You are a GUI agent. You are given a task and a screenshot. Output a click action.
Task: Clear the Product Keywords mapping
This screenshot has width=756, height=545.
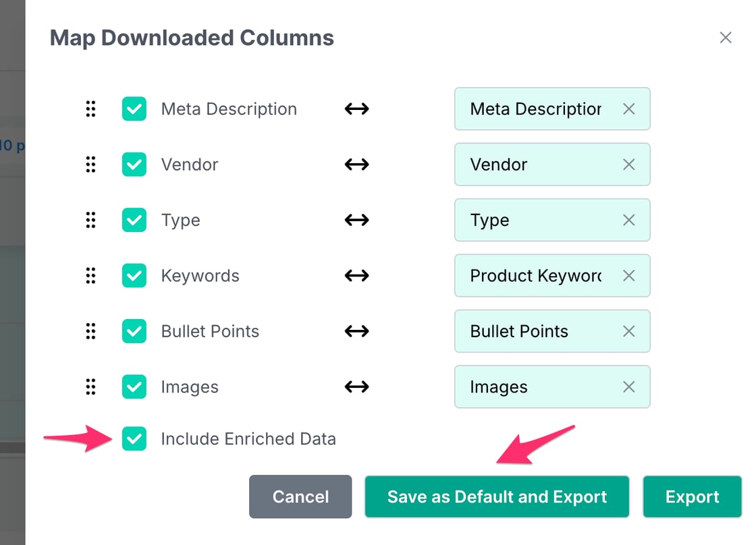pyautogui.click(x=628, y=276)
